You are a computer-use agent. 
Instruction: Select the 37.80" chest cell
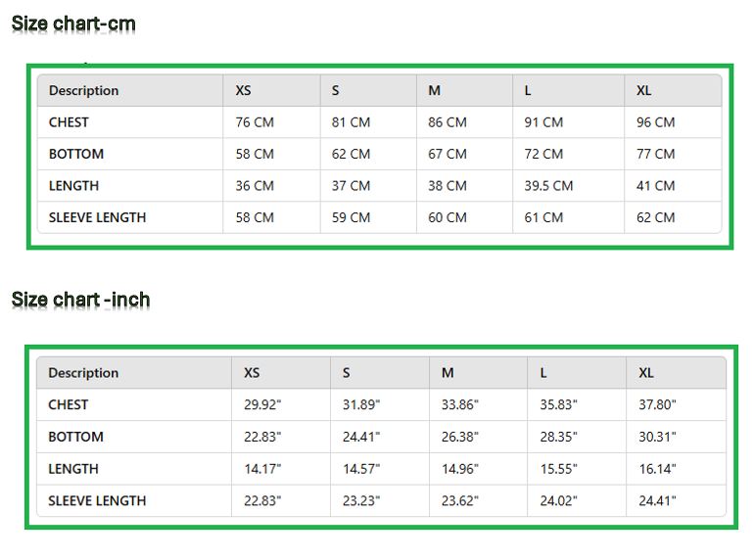657,404
